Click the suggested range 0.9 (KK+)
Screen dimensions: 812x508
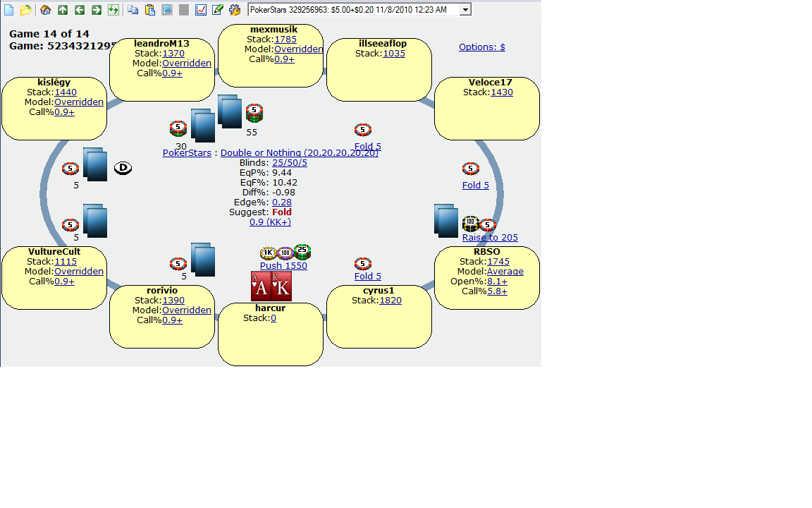[x=271, y=222]
